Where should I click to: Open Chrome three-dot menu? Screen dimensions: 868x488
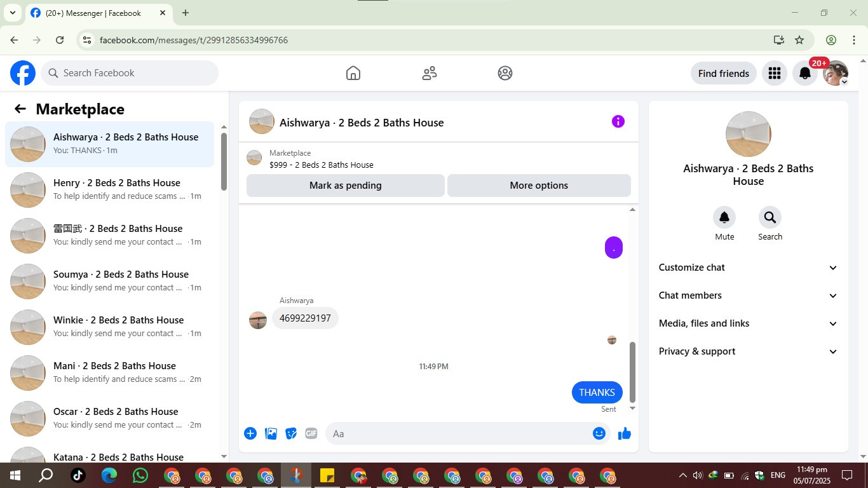[x=854, y=40]
